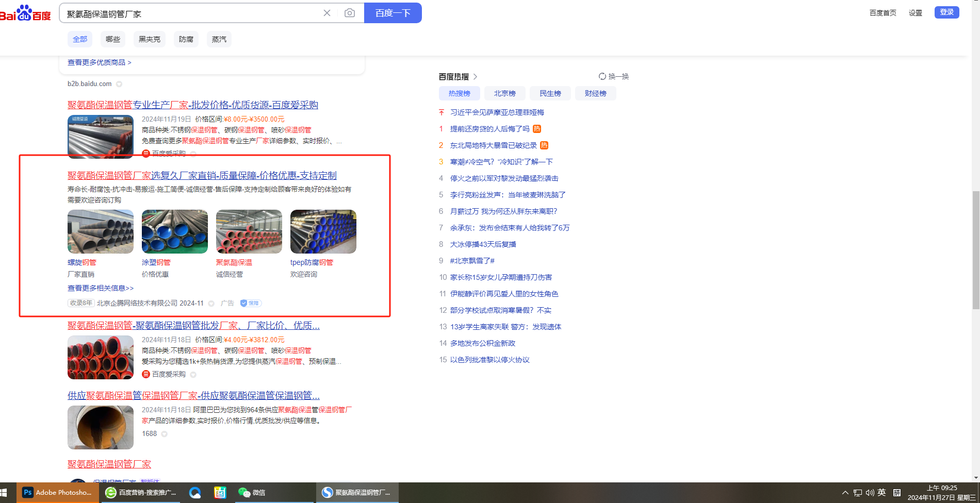Open hot search 以色列批准黎以停火协议

tap(490, 360)
